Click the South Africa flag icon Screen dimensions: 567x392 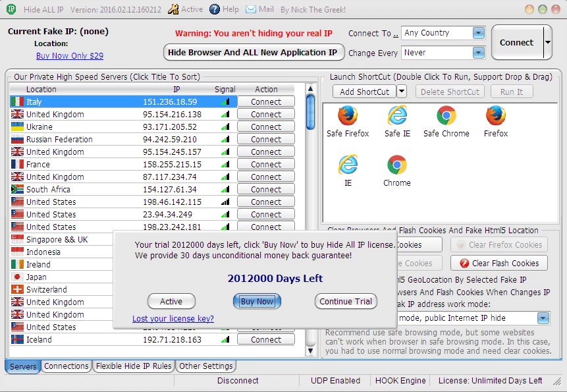click(17, 190)
